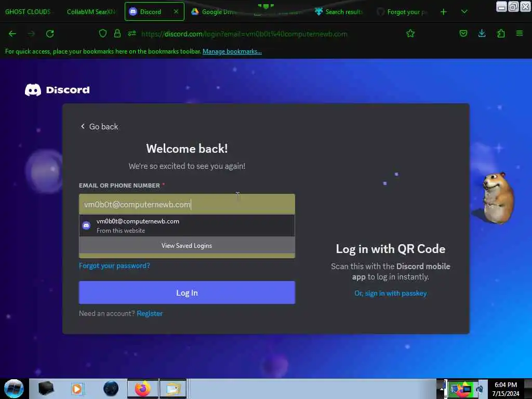Screen dimensions: 532x399
Task: Open the Register link
Action: coord(150,313)
